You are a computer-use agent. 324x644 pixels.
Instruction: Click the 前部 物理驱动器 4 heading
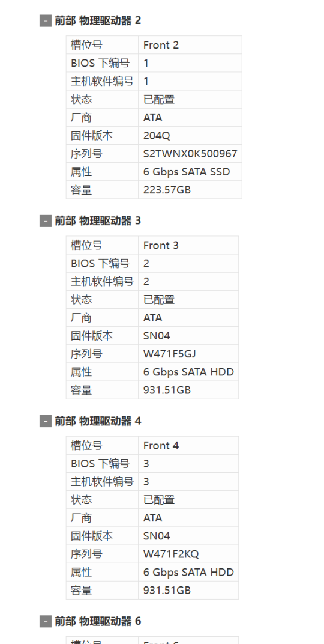coord(98,421)
